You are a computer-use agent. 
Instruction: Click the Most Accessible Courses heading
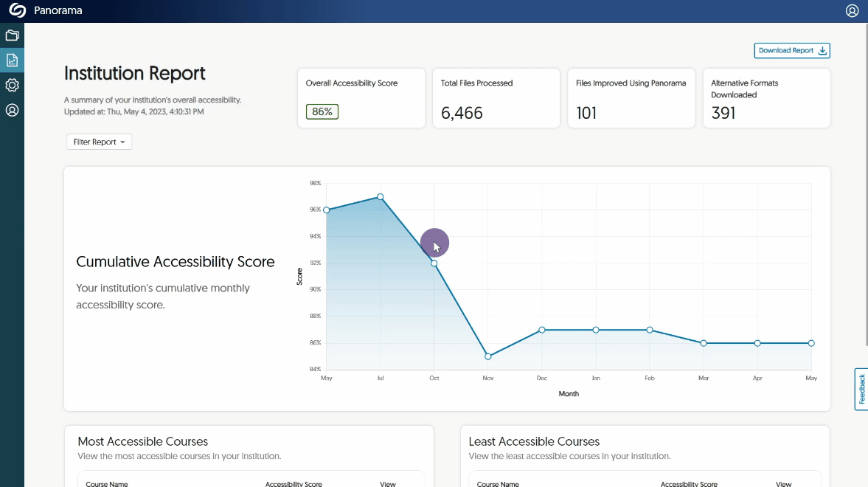[x=143, y=441]
